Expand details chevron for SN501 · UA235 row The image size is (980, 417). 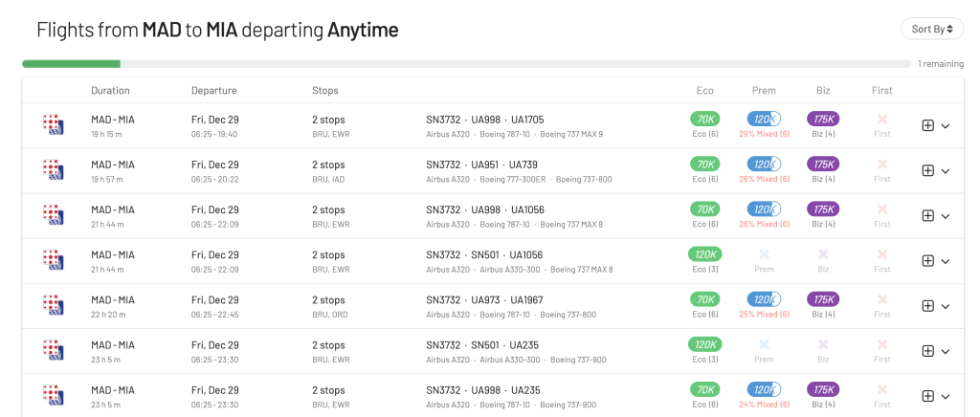946,351
